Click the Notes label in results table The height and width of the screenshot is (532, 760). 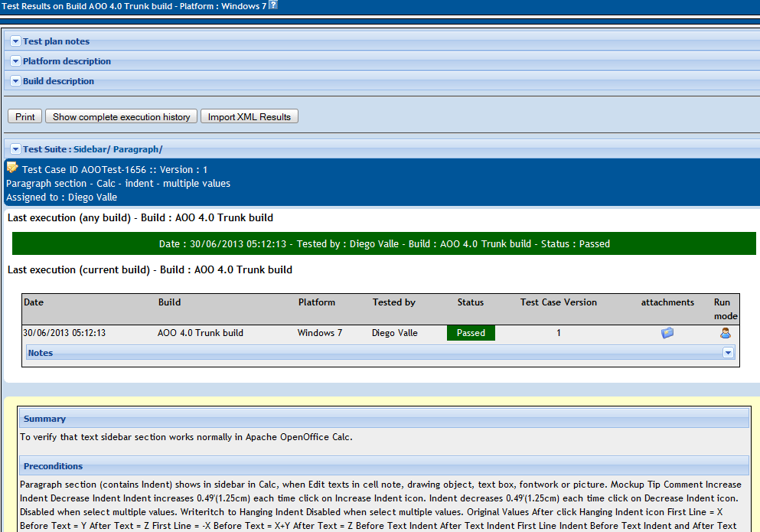coord(41,353)
